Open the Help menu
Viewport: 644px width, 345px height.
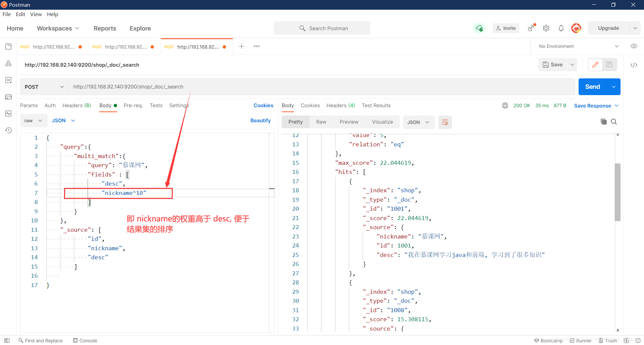[52, 14]
